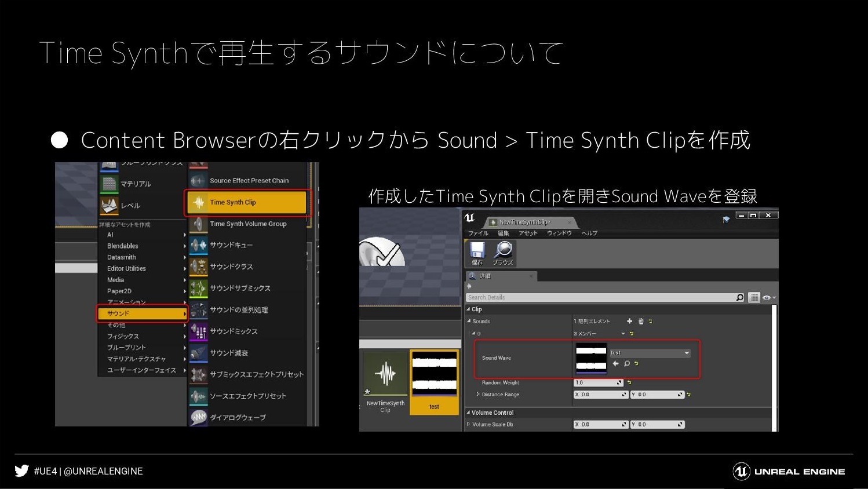Open the ウィンドウ menu
The image size is (868, 489).
point(559,233)
